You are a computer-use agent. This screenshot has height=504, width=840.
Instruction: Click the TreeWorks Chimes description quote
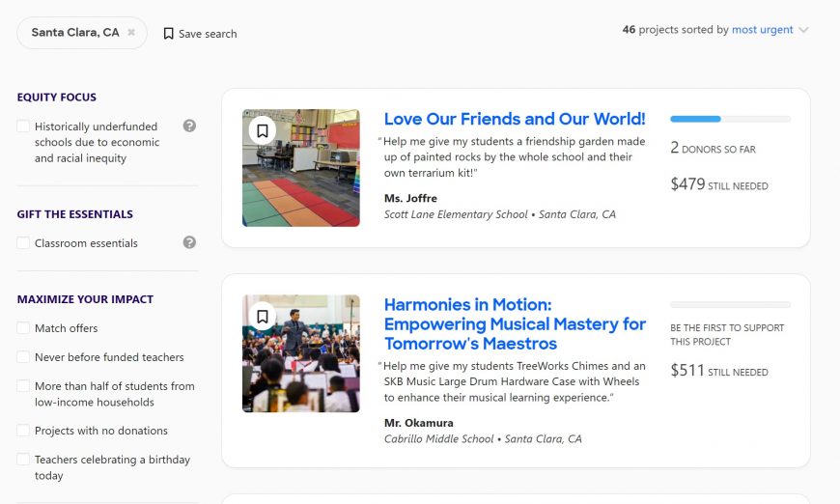point(512,381)
